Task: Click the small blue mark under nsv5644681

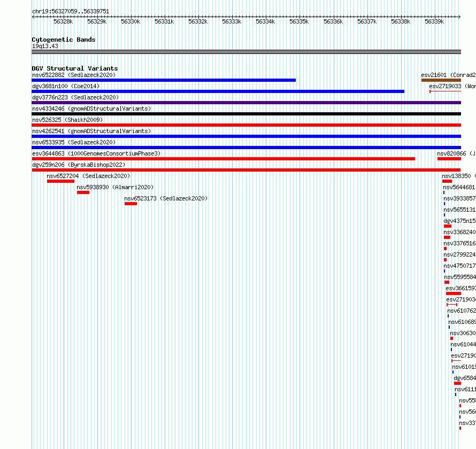Action: point(444,192)
